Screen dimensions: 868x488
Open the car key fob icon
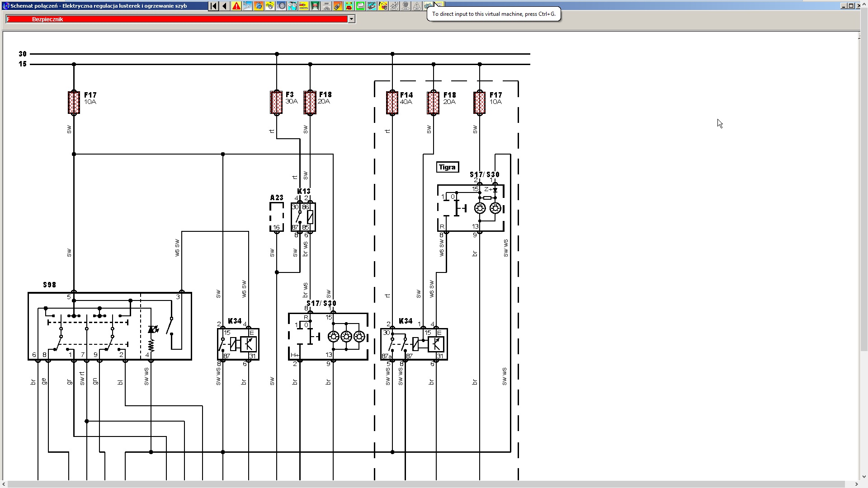(338, 6)
